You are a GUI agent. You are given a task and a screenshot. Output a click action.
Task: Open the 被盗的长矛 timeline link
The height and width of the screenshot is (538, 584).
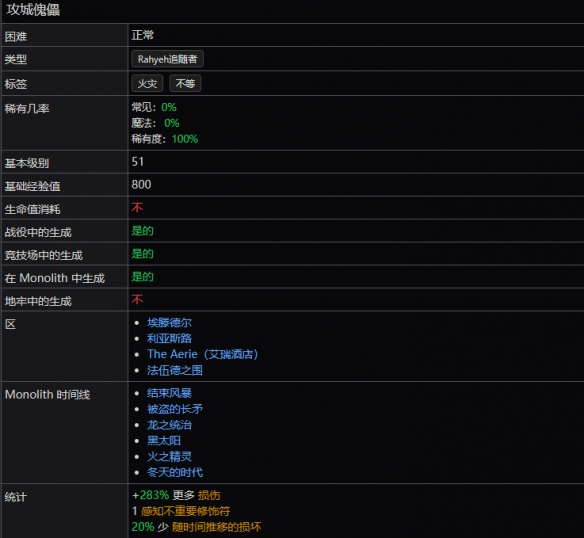[x=175, y=409]
